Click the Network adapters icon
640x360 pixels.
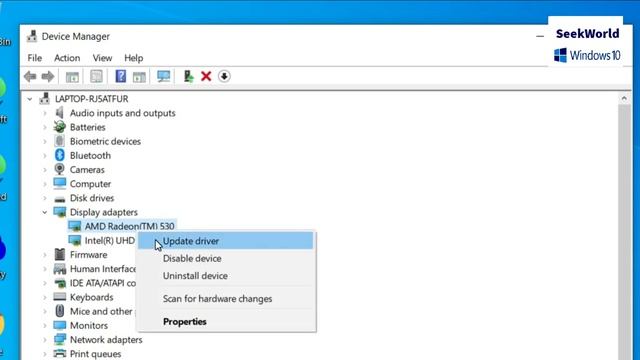click(x=60, y=339)
